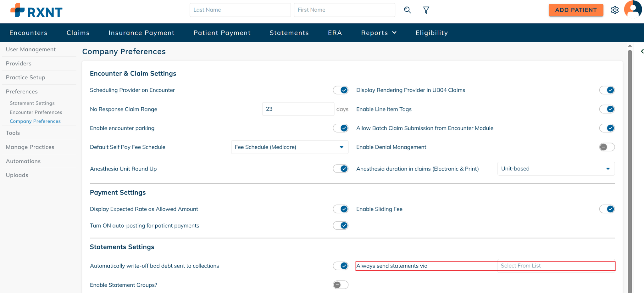Image resolution: width=644 pixels, height=293 pixels.
Task: Open the settings gear icon
Action: [x=615, y=10]
